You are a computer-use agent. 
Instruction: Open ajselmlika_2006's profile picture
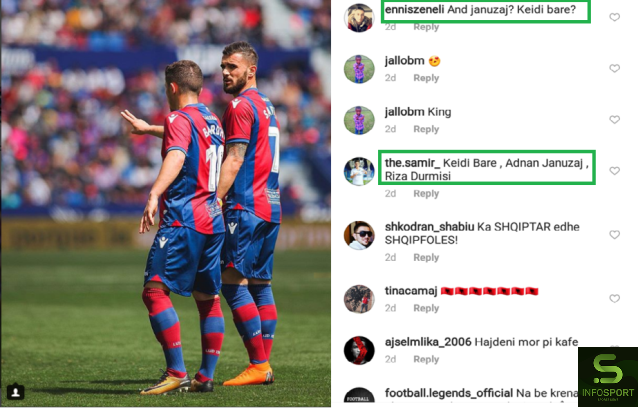pyautogui.click(x=359, y=350)
